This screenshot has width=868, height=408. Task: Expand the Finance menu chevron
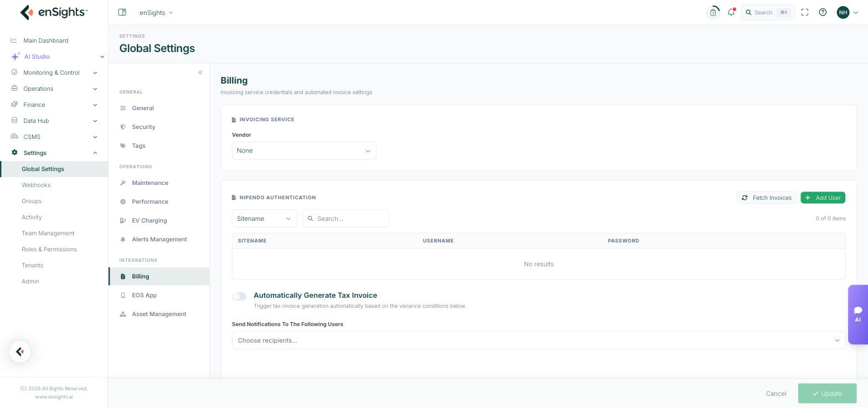(x=95, y=105)
